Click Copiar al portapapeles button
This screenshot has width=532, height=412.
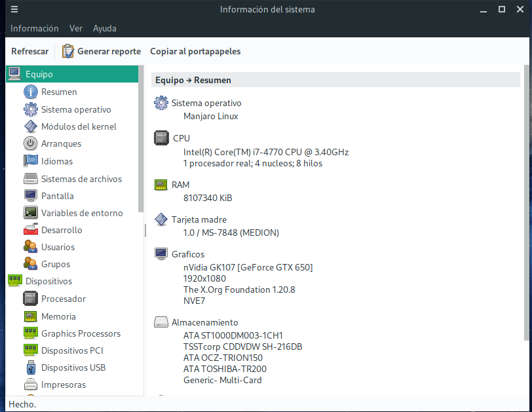click(195, 51)
